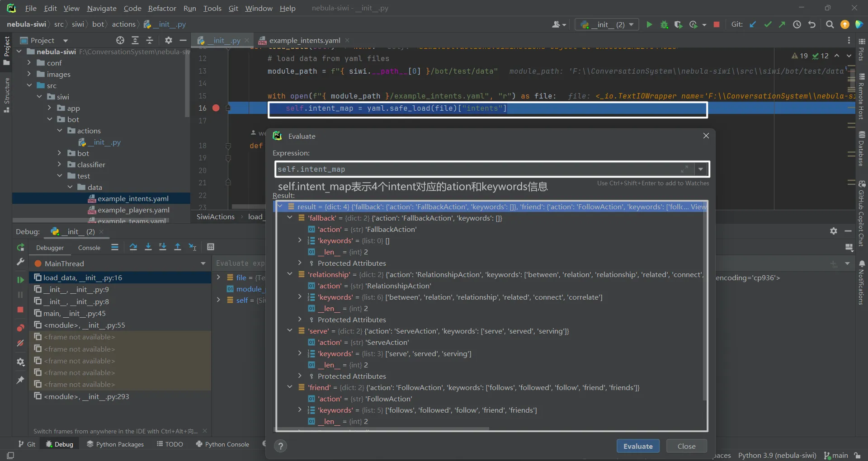The width and height of the screenshot is (868, 461).
Task: Mute breakpoints in the debug sidebar
Action: point(20,343)
